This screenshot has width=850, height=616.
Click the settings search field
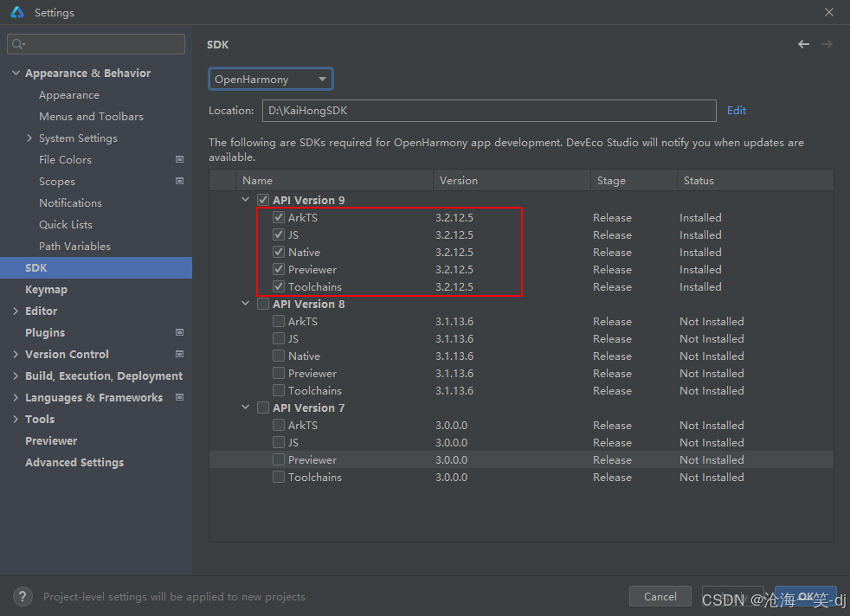click(x=96, y=44)
